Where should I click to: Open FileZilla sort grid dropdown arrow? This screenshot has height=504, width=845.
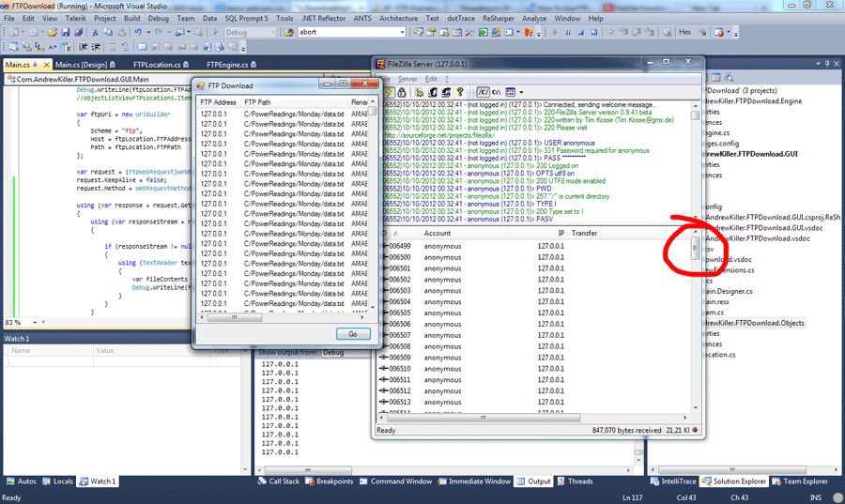521,92
